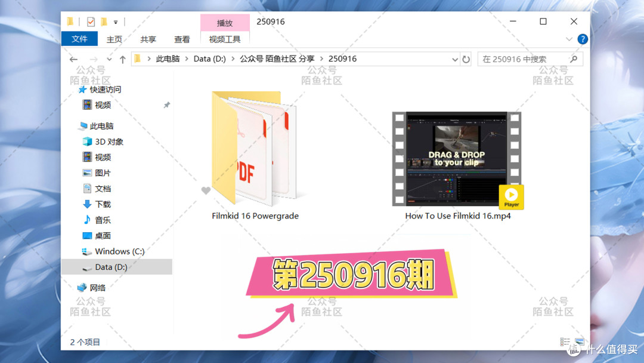The width and height of the screenshot is (644, 363).
Task: Expand the ribbon with chevron
Action: click(569, 39)
